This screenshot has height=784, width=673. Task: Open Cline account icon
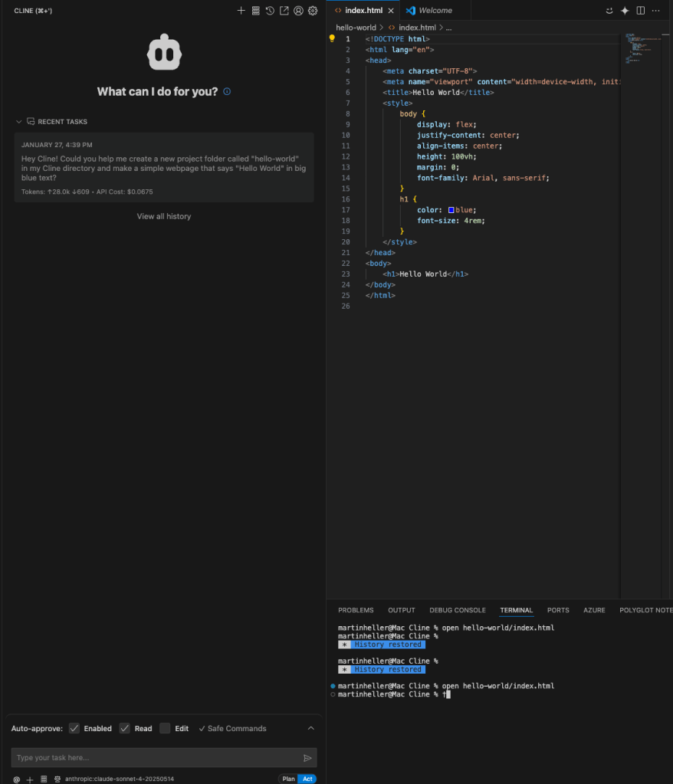[299, 11]
